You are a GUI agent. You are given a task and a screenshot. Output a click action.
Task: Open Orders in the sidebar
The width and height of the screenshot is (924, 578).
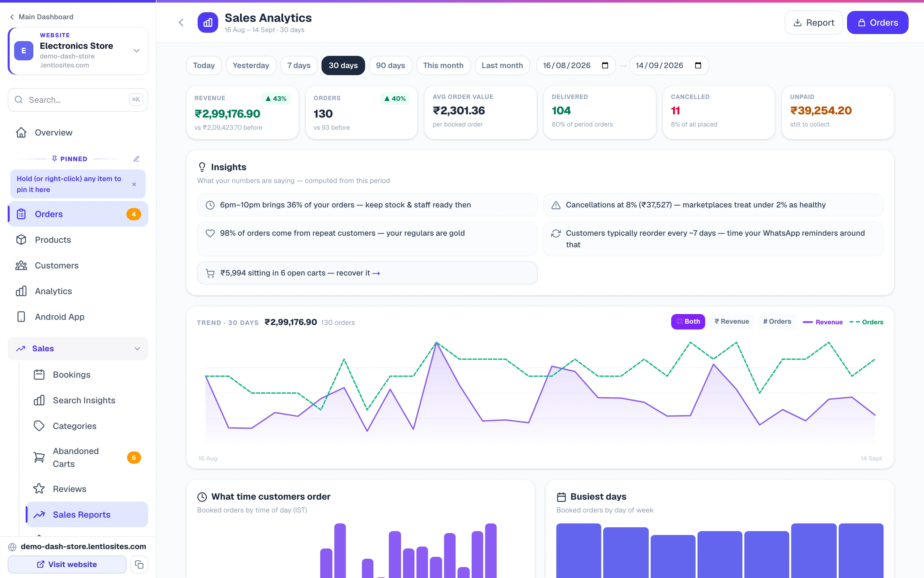point(78,214)
